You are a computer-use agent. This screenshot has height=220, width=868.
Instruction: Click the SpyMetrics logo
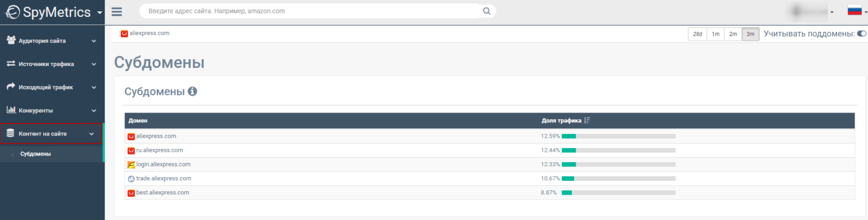point(48,12)
